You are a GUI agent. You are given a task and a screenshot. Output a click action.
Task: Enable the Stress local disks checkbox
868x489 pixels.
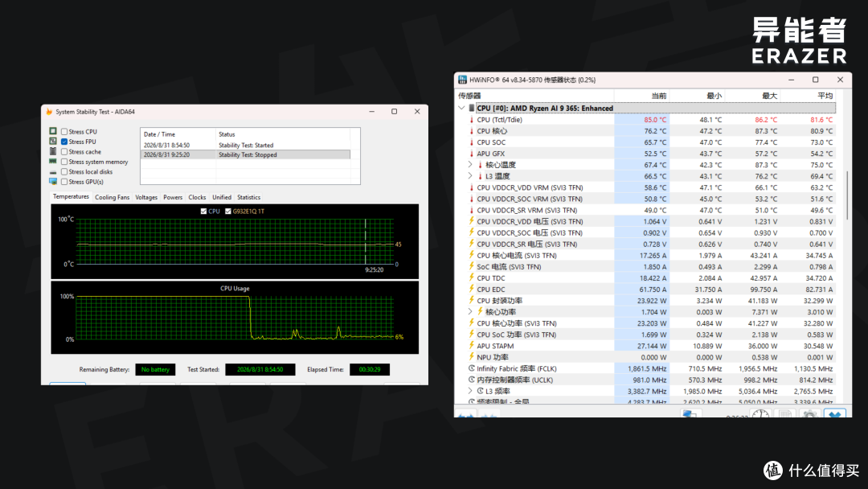coord(64,171)
